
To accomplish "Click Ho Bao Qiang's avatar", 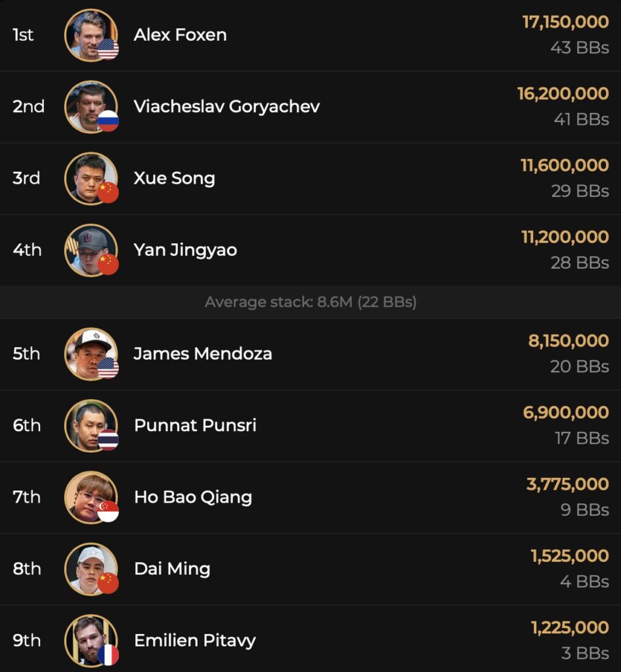I will click(x=90, y=496).
